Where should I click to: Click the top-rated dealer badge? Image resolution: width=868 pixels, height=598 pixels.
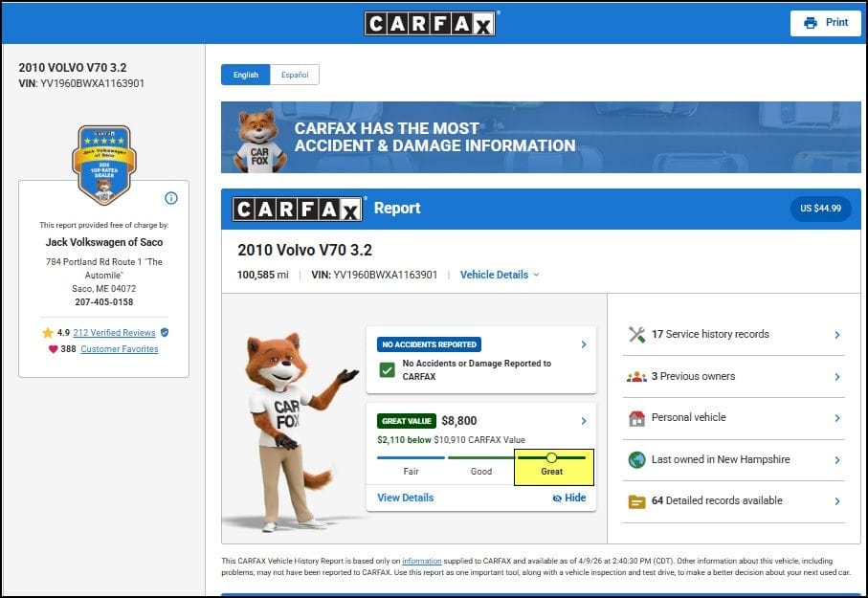click(x=103, y=165)
